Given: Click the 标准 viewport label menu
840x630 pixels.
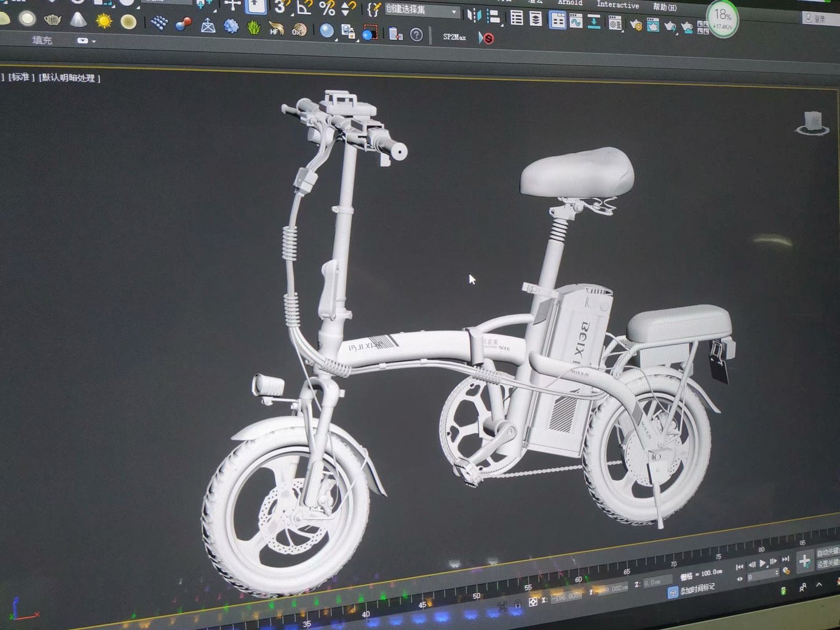Looking at the screenshot, I should (x=21, y=77).
